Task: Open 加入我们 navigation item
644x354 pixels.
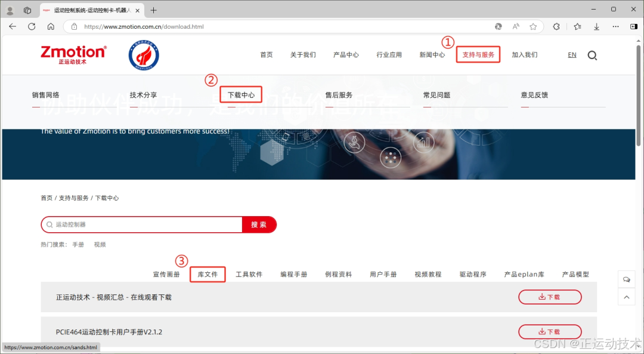Action: (x=525, y=55)
